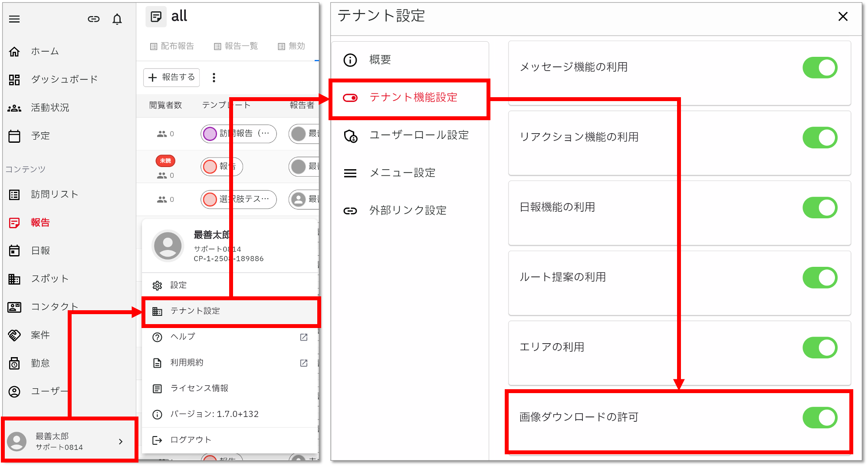Close the テナント設定 dialog
868x466 pixels.
tap(842, 16)
